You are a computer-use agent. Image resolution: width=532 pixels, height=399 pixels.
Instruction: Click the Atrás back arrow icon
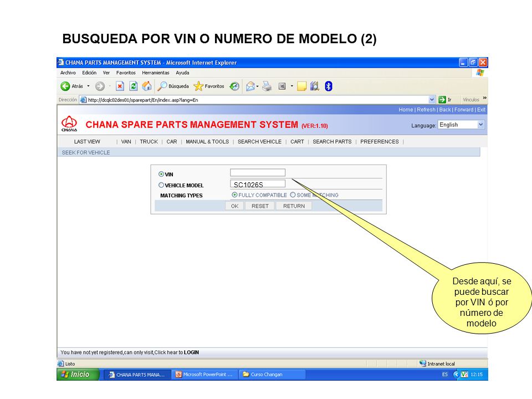[65, 86]
